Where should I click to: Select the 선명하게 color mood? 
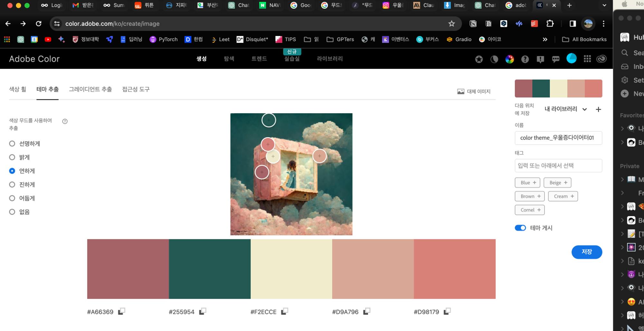point(24,144)
